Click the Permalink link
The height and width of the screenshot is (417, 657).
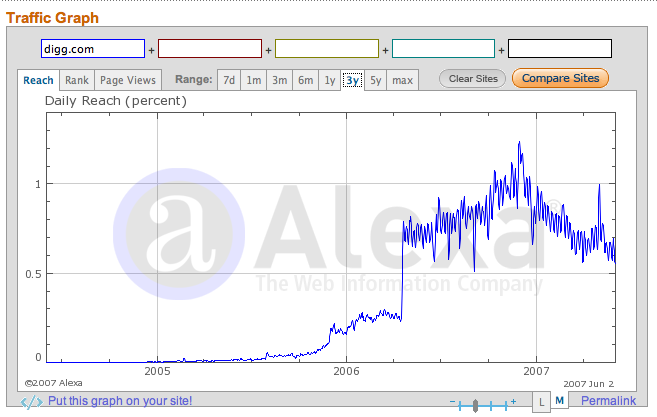608,401
